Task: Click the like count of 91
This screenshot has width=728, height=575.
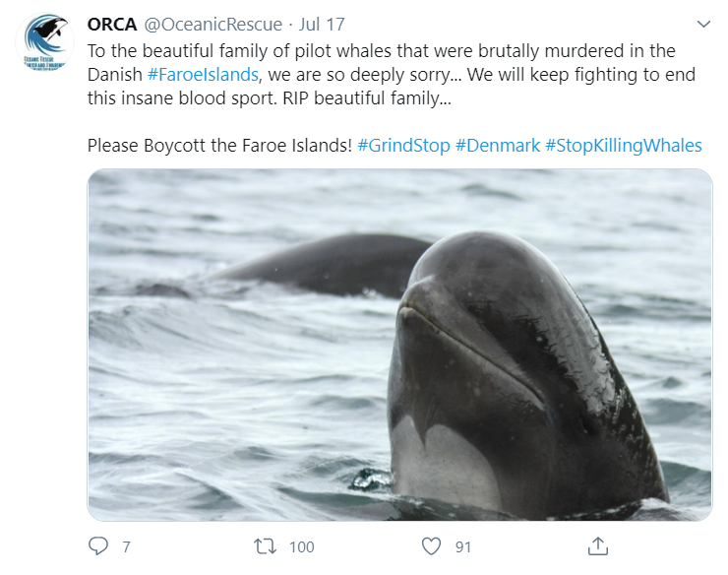Action: 463,546
